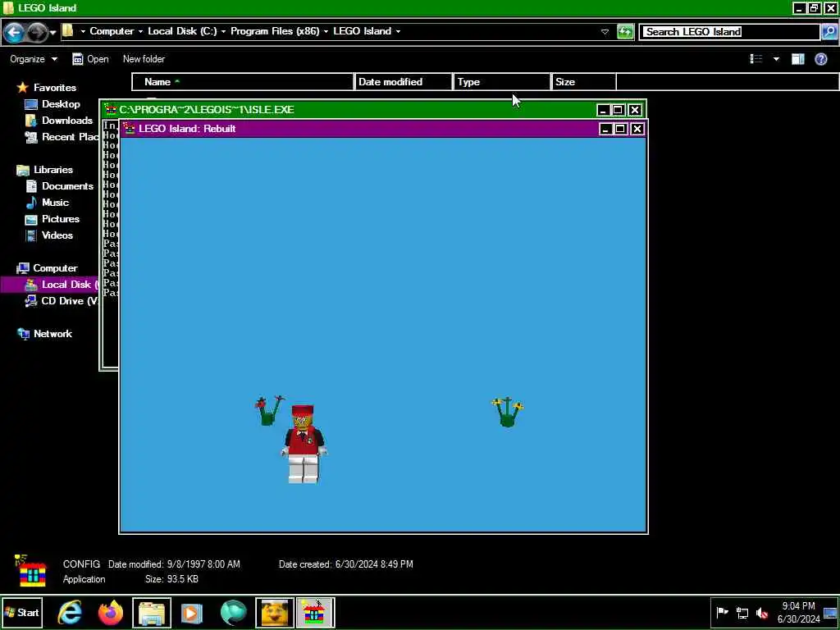The width and height of the screenshot is (840, 630).
Task: Click the red-flowered plant in game
Action: pos(269,410)
